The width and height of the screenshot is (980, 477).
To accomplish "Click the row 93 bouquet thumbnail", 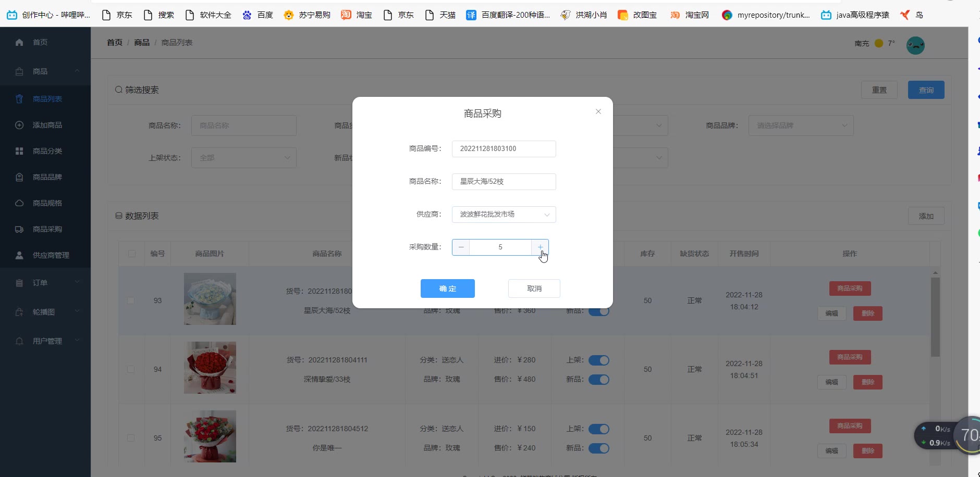I will tap(210, 299).
